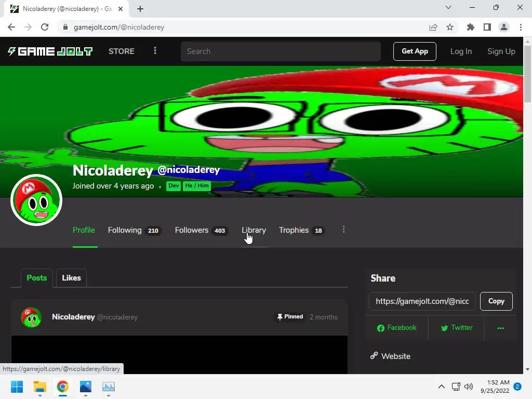Open the Trophies 18 tab
Image resolution: width=532 pixels, height=399 pixels.
[x=302, y=230]
